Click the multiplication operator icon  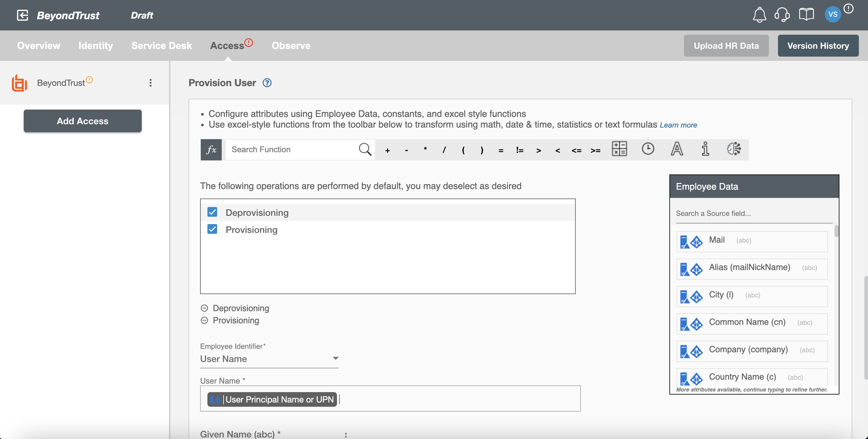[425, 149]
